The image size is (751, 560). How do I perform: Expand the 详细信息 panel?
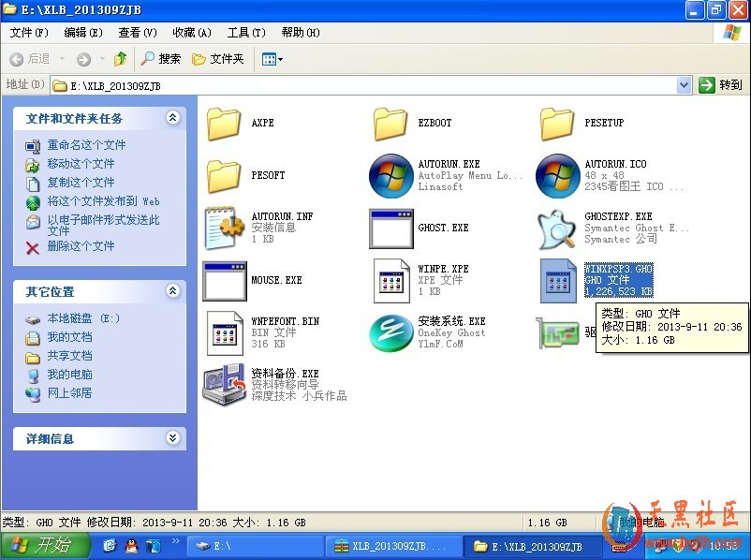click(172, 437)
